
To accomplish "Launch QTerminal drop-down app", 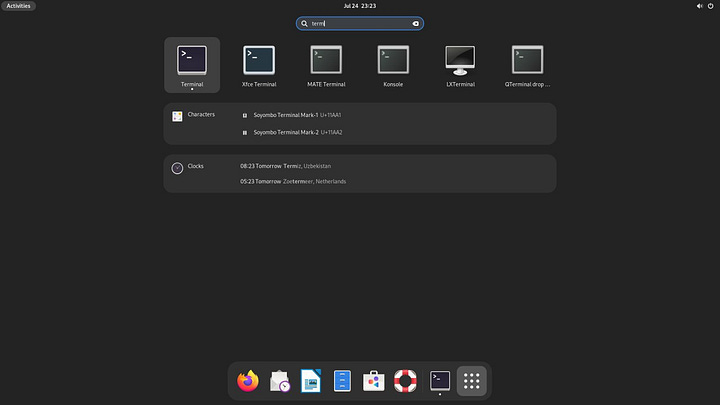I will click(x=527, y=65).
